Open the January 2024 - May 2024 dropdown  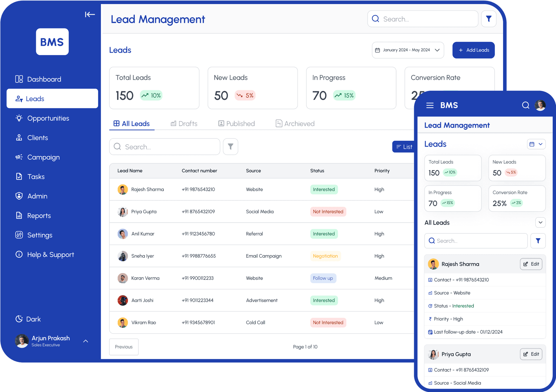(x=407, y=50)
